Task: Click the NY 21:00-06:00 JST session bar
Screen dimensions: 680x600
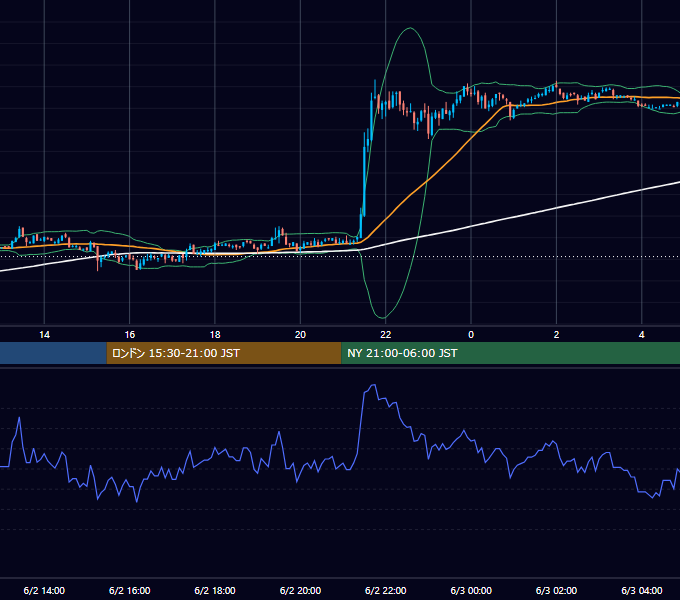Action: coord(510,353)
